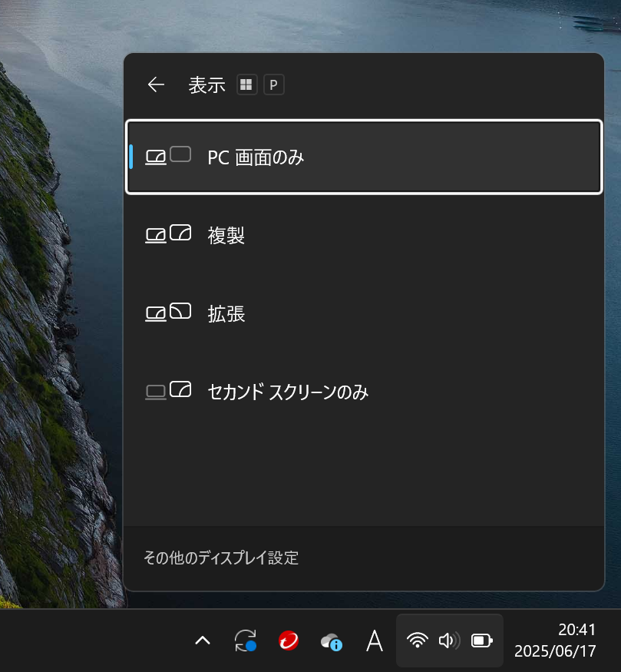621x672 pixels.
Task: Select セカンド スクリーンのみ option
Action: [364, 392]
